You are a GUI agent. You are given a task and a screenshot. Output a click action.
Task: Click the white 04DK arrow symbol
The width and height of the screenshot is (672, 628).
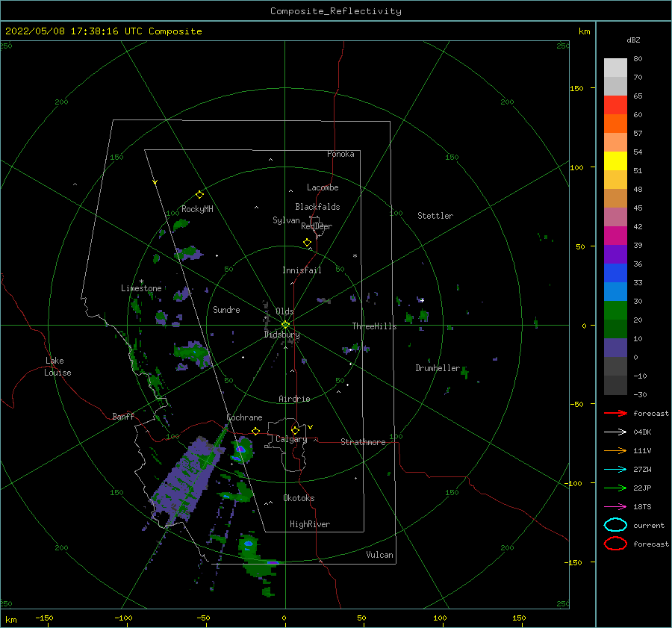tap(615, 432)
